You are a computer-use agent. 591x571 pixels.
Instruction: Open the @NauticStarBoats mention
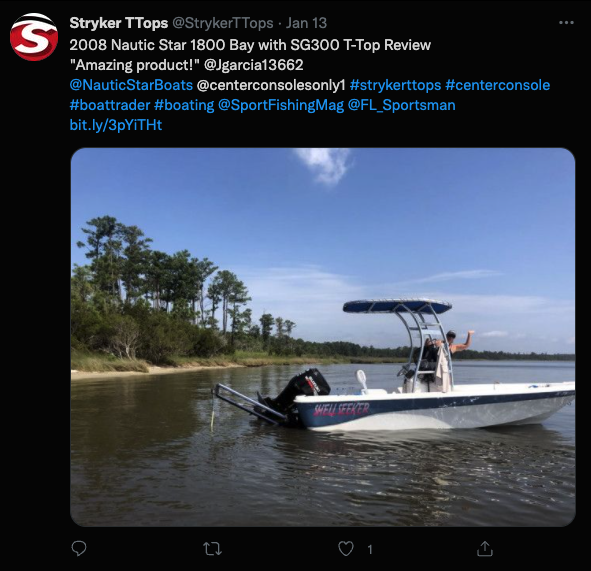(131, 85)
